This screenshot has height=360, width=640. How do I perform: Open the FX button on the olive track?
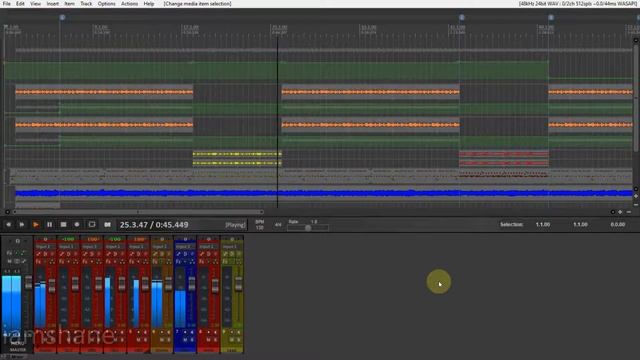225,261
